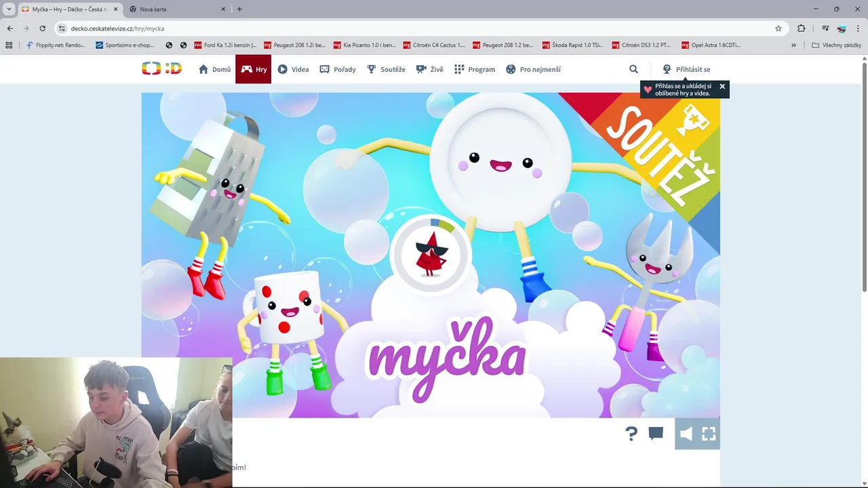Open the Živě section
868x488 pixels.
point(429,69)
